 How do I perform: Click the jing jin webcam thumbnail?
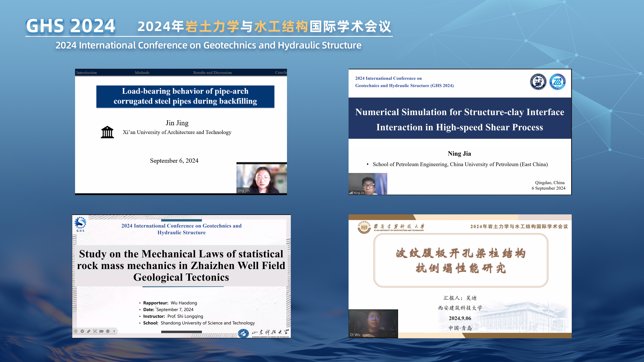(x=261, y=178)
